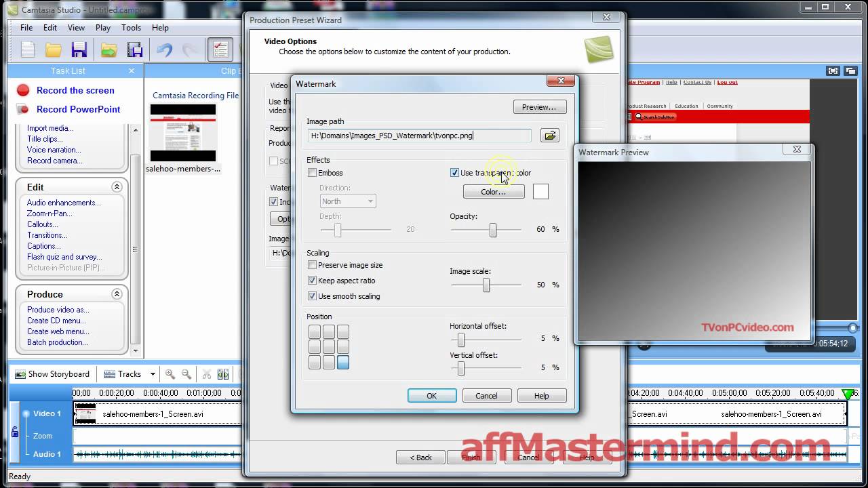Open the Tools menu
The height and width of the screenshot is (488, 868).
tap(132, 28)
